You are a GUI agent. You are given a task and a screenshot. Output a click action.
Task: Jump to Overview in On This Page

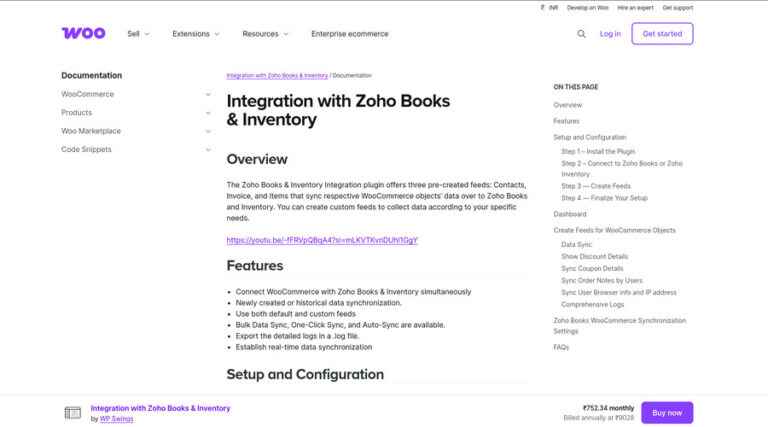coord(568,105)
